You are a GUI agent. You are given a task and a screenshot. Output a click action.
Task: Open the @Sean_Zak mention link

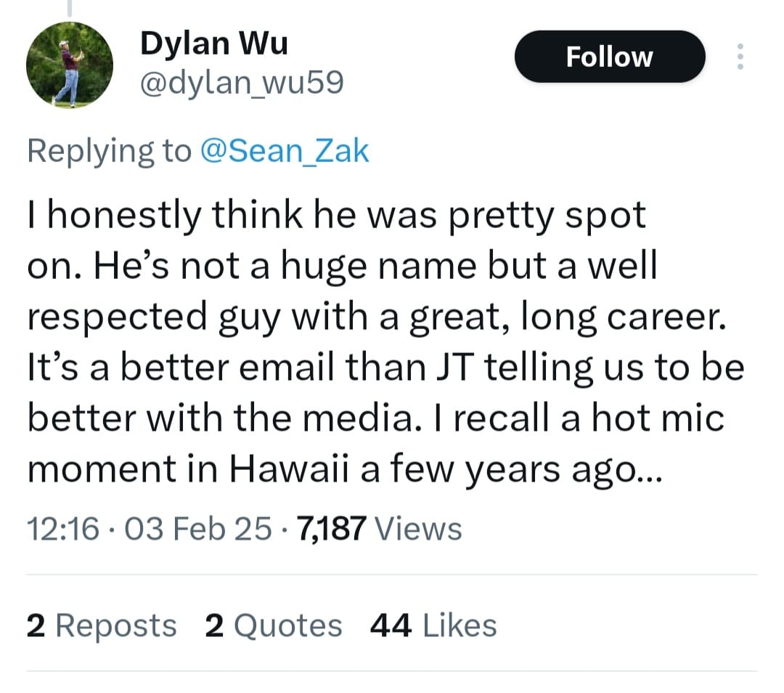[x=284, y=150]
